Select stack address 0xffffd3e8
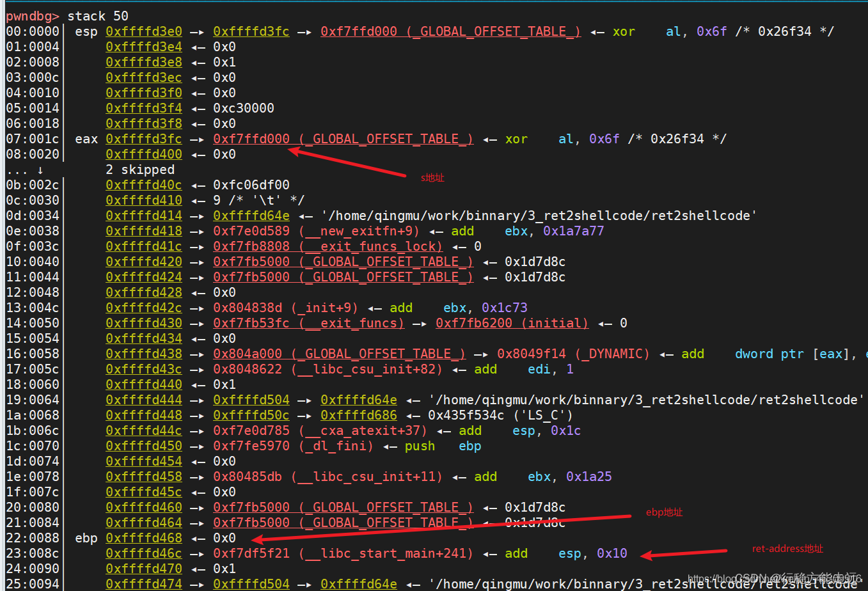868x591 pixels. point(144,62)
